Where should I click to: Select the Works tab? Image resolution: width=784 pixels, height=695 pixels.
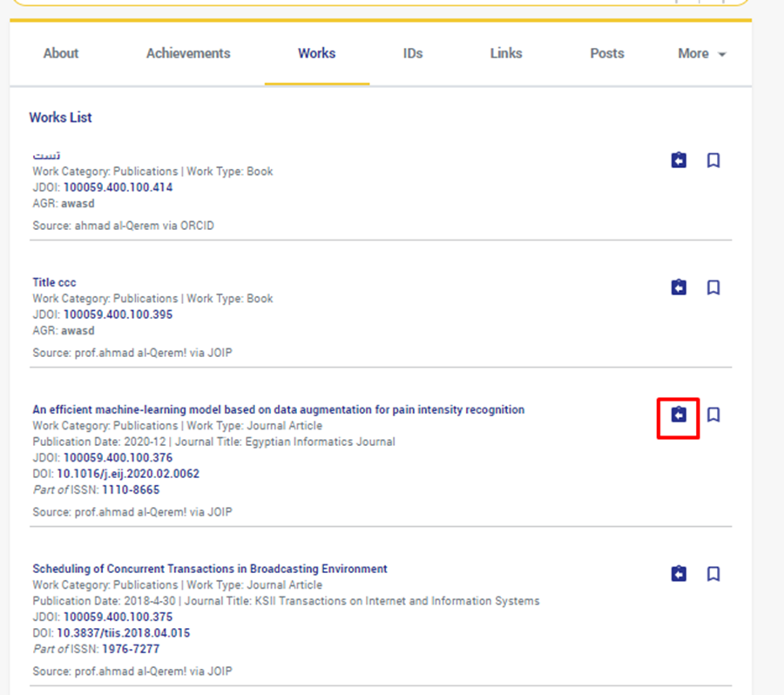click(x=316, y=53)
